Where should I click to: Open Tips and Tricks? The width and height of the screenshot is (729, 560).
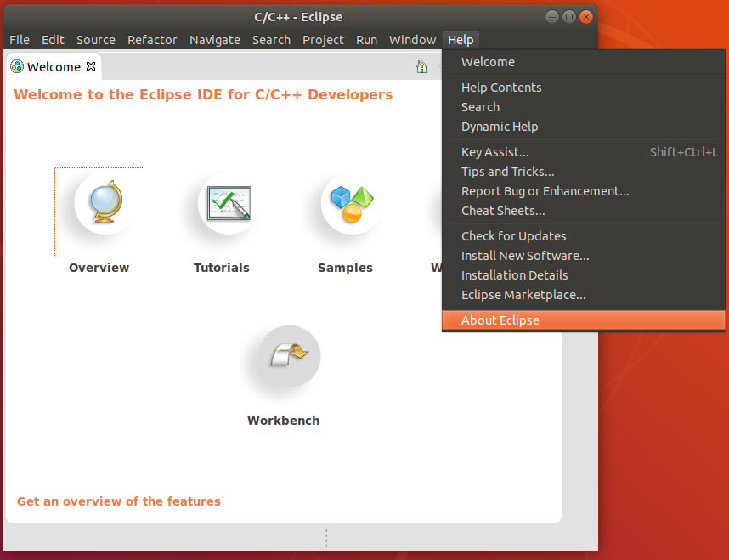pos(584,172)
